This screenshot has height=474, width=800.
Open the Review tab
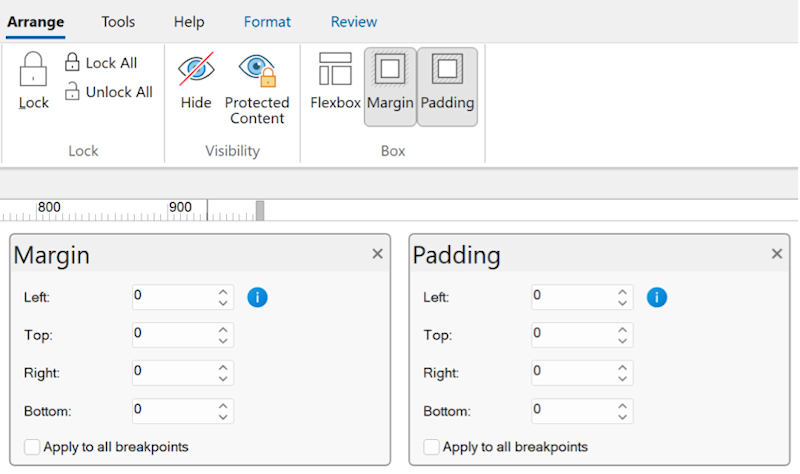[x=354, y=21]
